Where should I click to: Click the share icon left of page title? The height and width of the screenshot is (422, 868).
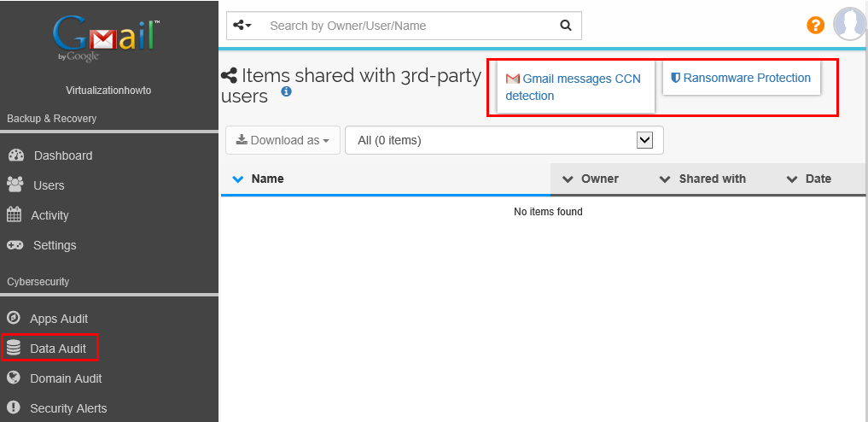coord(230,75)
